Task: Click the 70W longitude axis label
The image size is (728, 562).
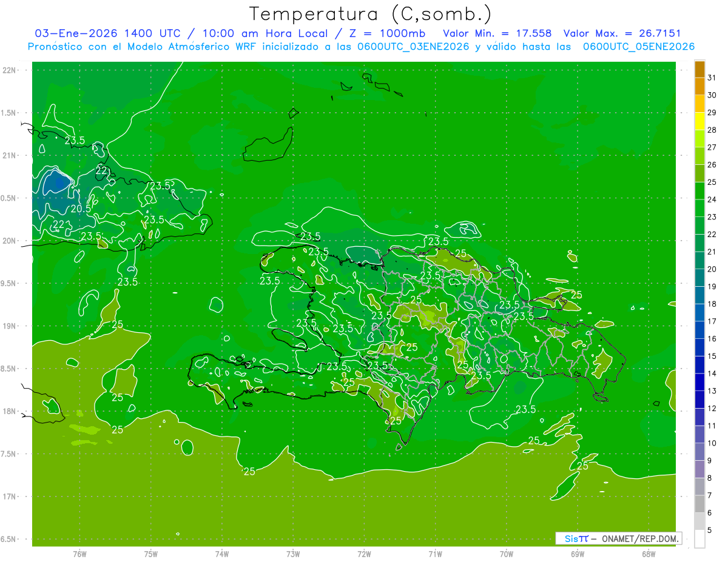Action: [506, 554]
